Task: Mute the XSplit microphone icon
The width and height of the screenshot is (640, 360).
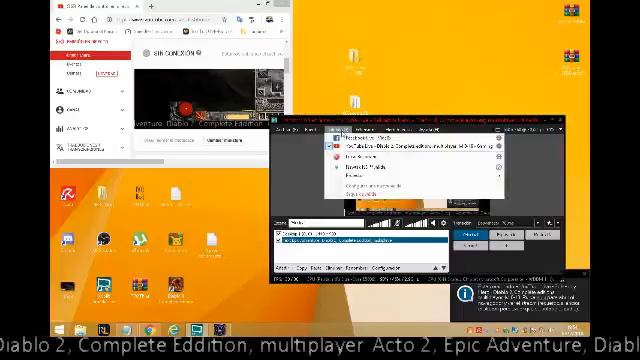Action: point(397,223)
